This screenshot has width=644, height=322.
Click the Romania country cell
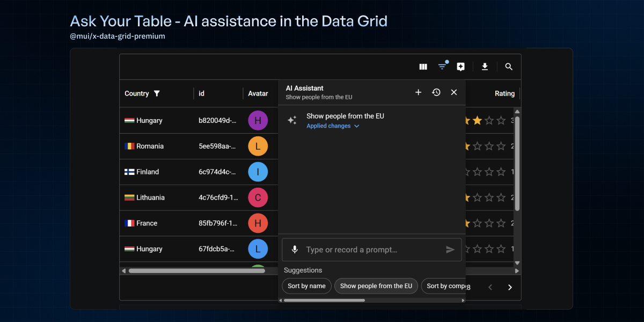(156, 146)
